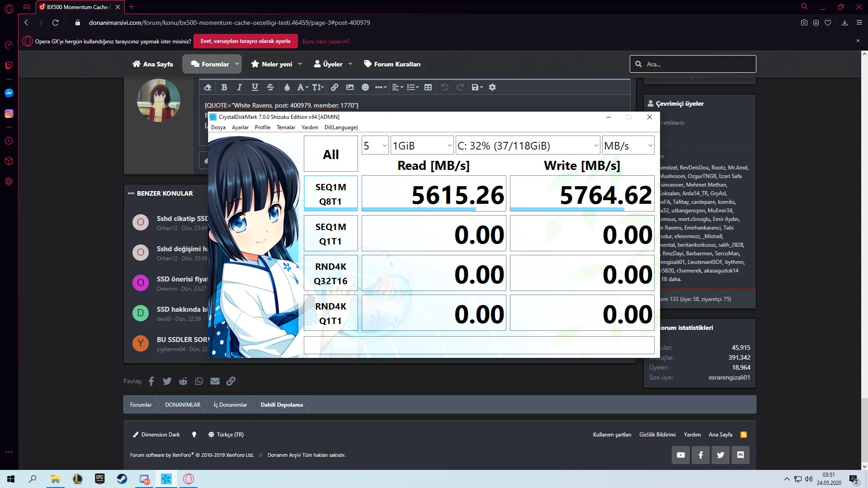The width and height of the screenshot is (868, 488).
Task: Open the Ayarlar menu in CrystalDiskMark
Action: pyautogui.click(x=240, y=127)
